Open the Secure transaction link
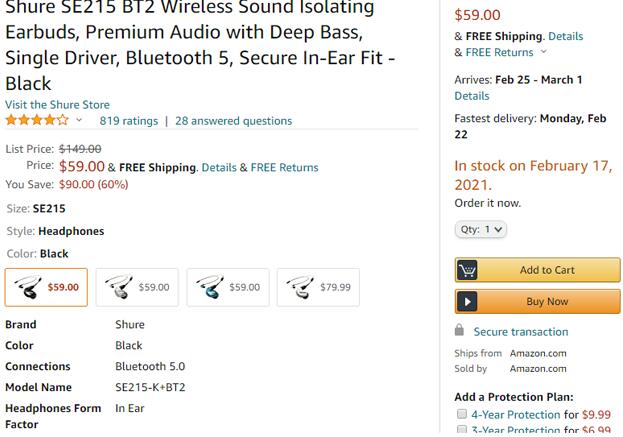 [520, 331]
